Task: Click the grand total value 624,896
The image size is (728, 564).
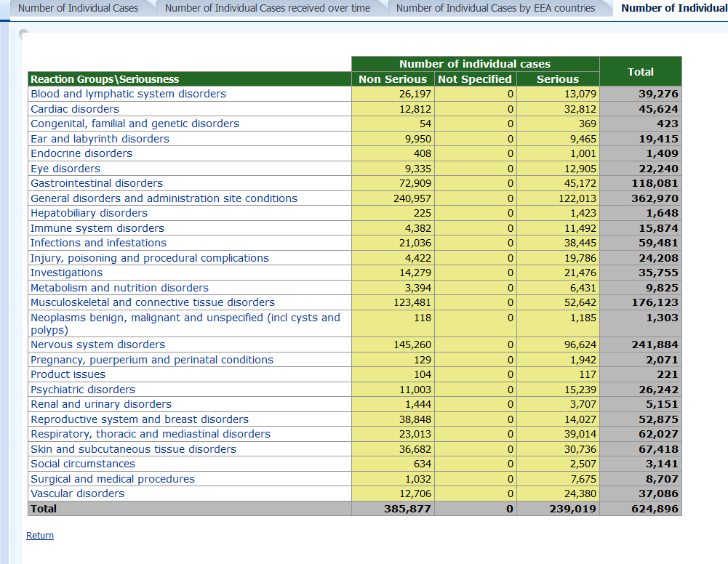Action: (x=655, y=509)
